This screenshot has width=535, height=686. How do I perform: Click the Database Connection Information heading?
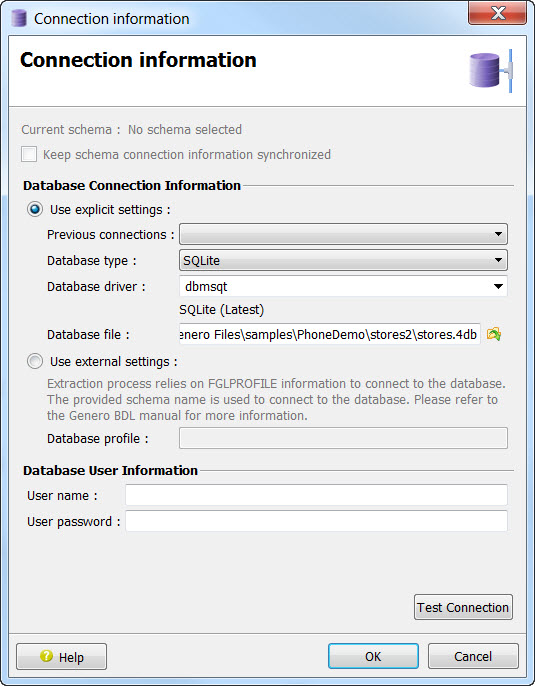(x=132, y=186)
